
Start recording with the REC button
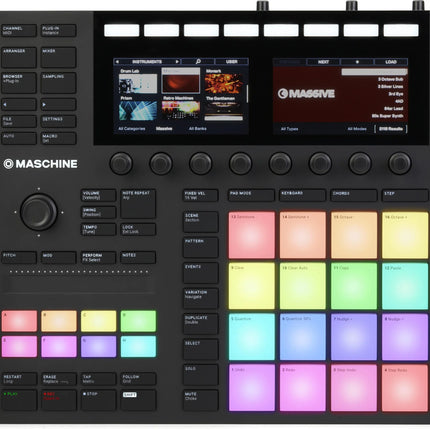[x=59, y=400]
